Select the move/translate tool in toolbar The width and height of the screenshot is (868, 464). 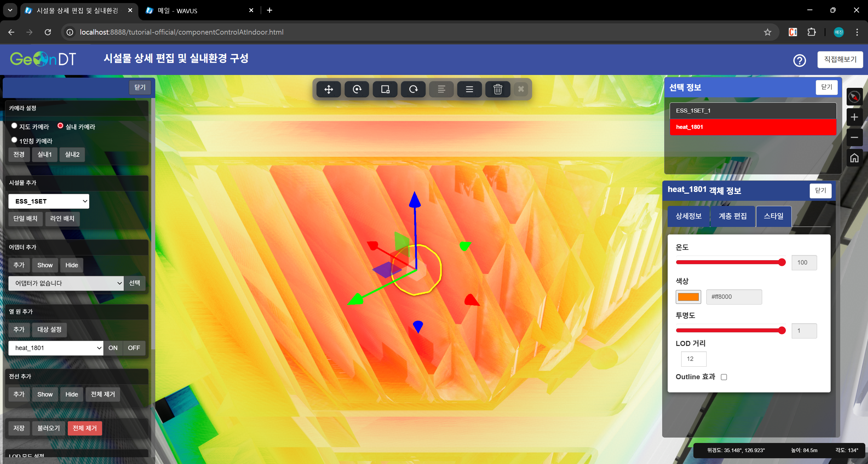[329, 89]
